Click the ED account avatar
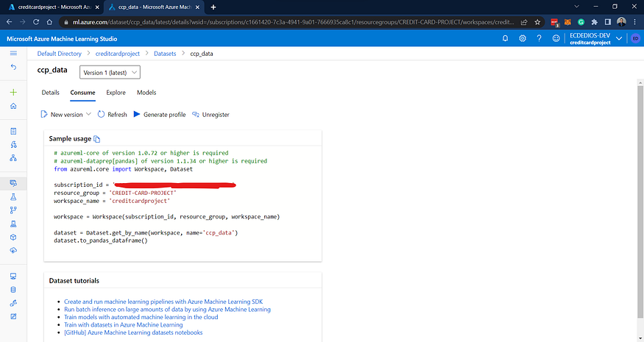This screenshot has height=342, width=644. [x=635, y=38]
